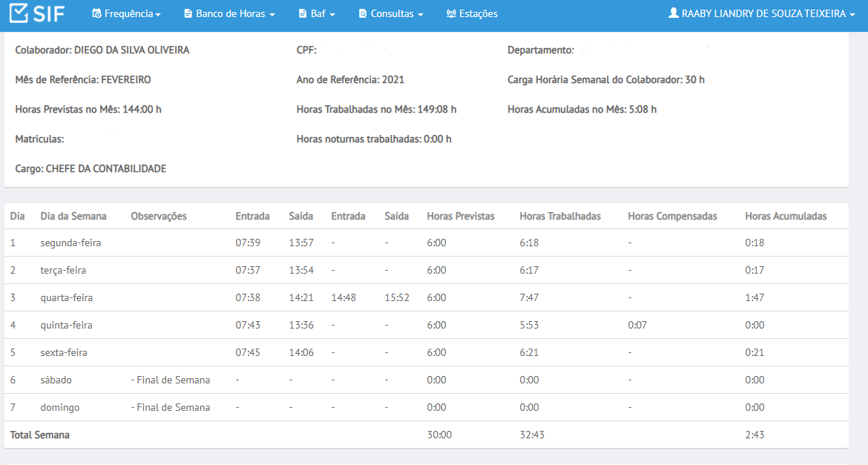Viewport: 868px width, 465px height.
Task: Open the Banco de Horas dropdown caret
Action: [272, 15]
